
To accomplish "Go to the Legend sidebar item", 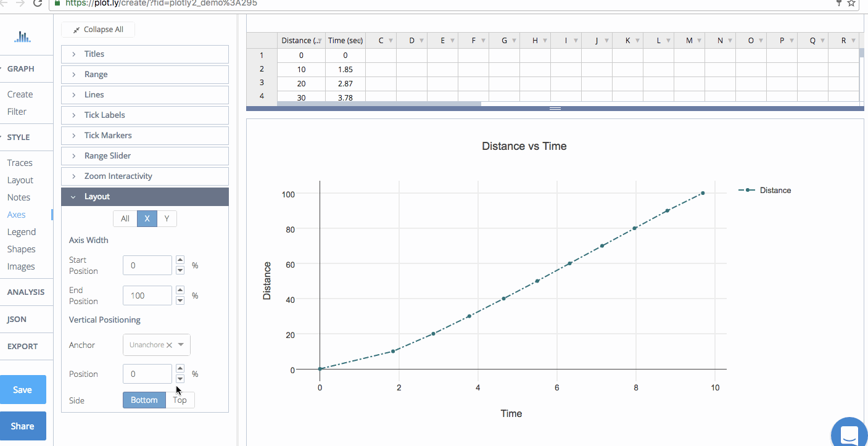I will (22, 232).
